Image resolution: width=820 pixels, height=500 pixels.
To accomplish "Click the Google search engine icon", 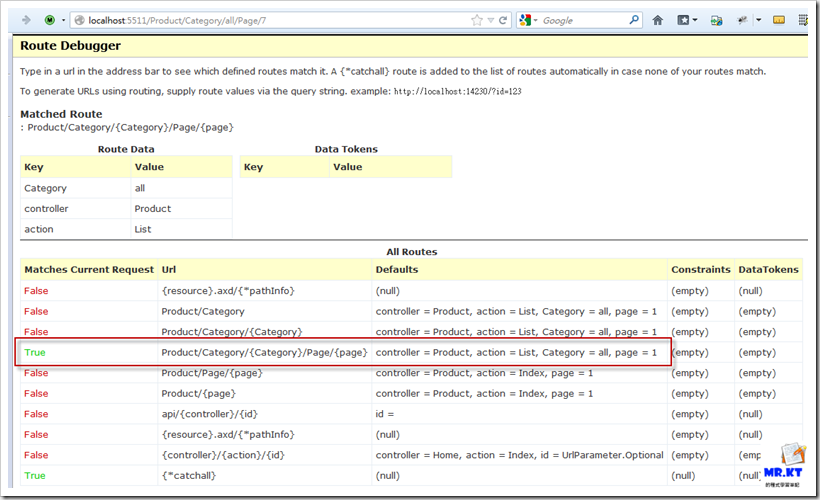I will coord(525,20).
